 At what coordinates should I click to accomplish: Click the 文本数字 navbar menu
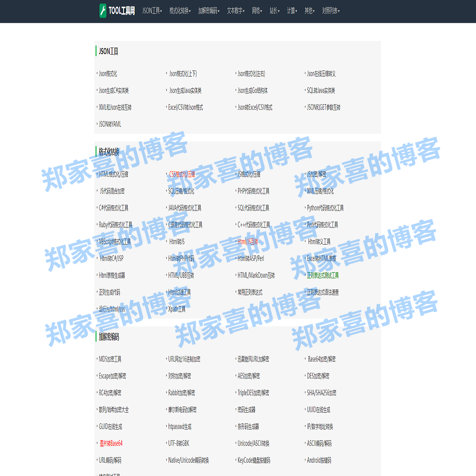coord(236,11)
